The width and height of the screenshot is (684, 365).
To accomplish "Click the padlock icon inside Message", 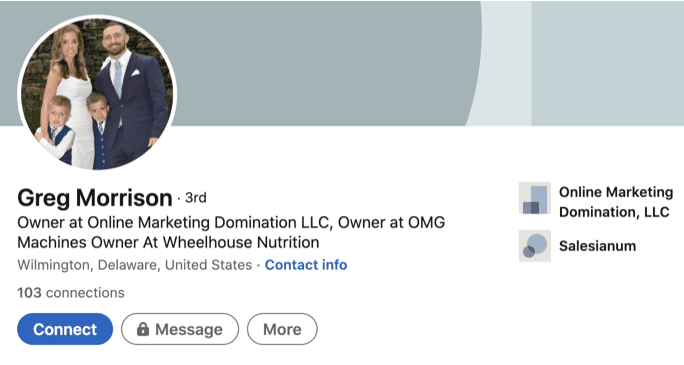I will tap(143, 329).
